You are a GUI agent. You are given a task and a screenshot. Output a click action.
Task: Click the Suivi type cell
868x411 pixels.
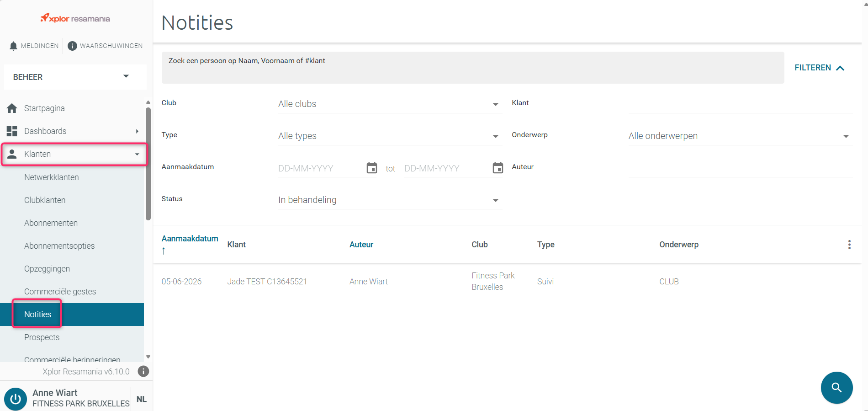[545, 282]
